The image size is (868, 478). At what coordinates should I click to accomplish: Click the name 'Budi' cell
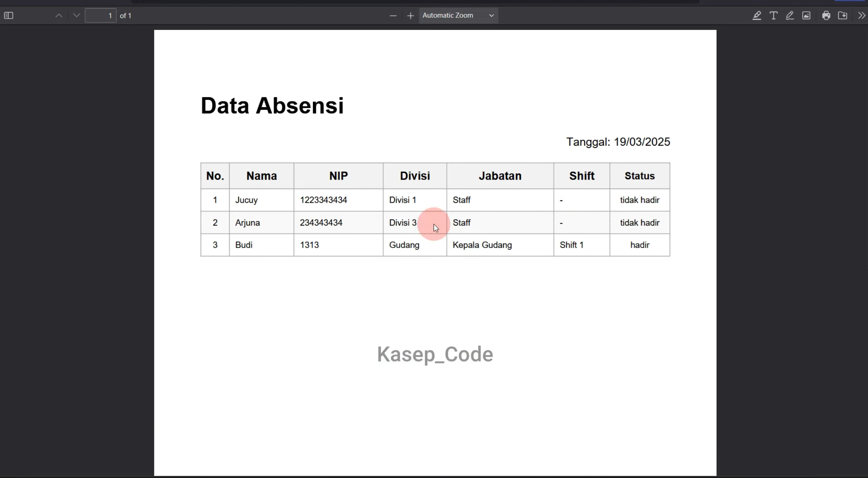262,245
